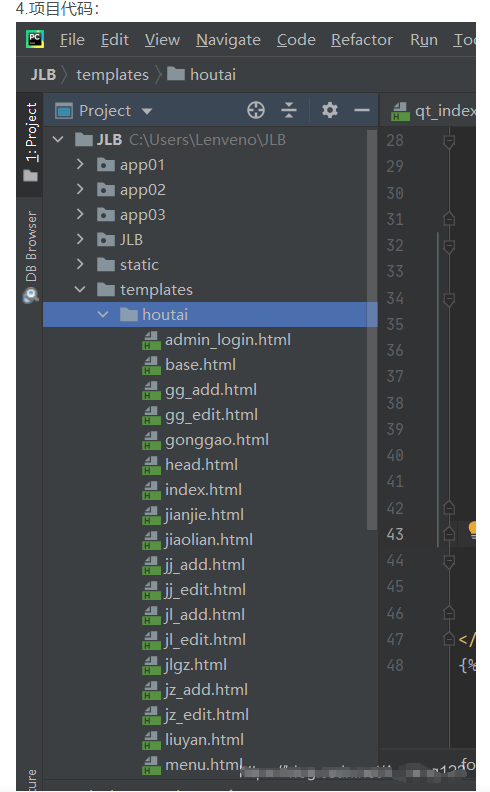Open the Navigate menu
This screenshot has width=490, height=792.
[228, 39]
